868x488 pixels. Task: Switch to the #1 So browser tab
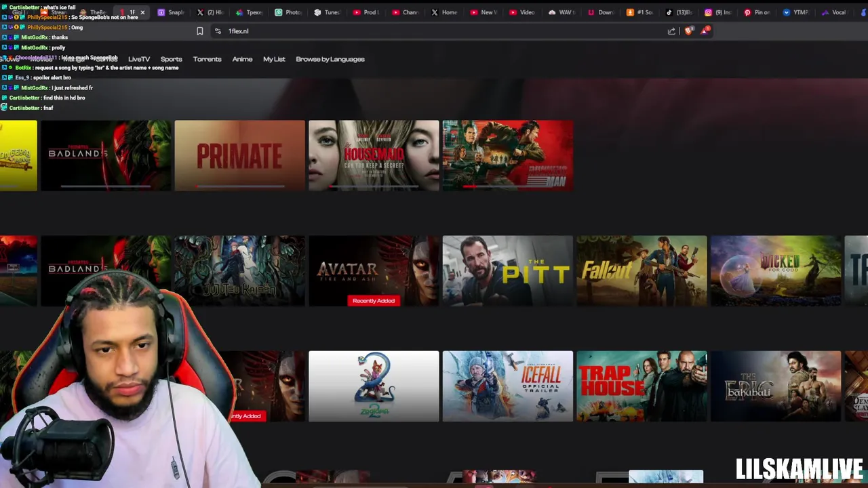pyautogui.click(x=640, y=12)
